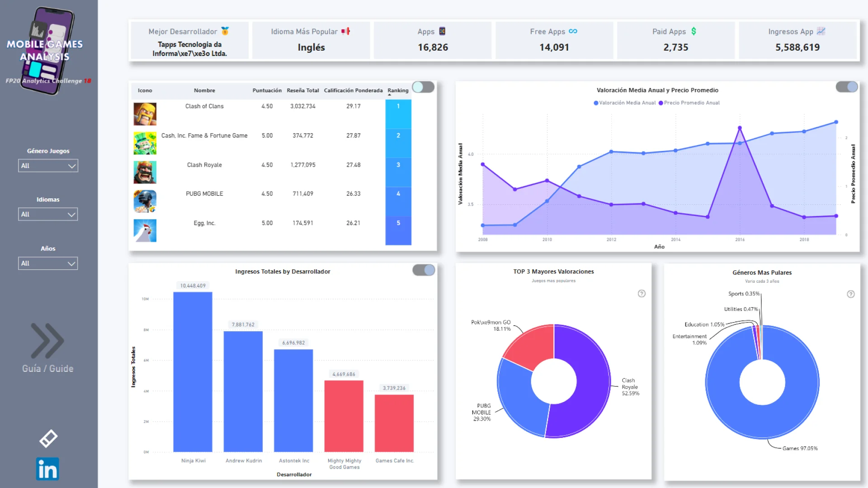Click the Education 1.05% label
The height and width of the screenshot is (488, 868).
click(x=704, y=324)
